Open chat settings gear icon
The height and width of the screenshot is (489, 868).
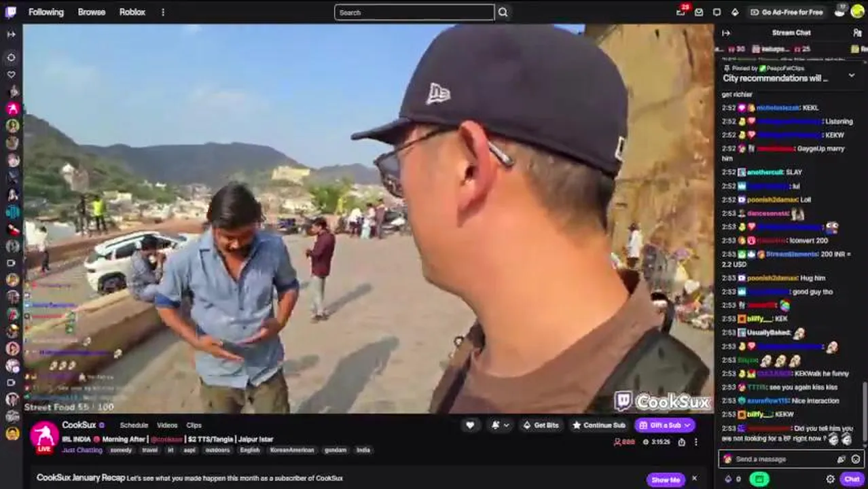pos(830,479)
